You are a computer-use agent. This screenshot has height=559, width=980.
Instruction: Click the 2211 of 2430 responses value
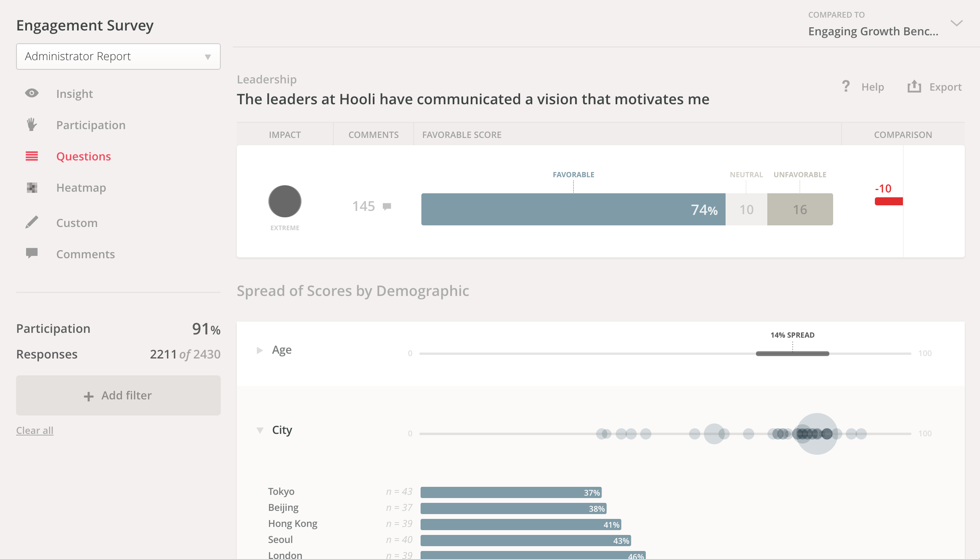[185, 354]
